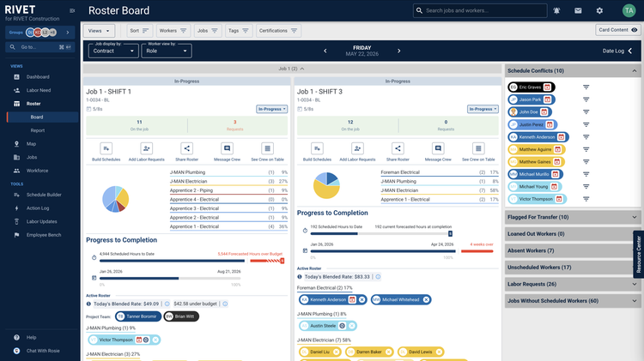Click Build Schedules icon in SHIFT 1 card
The image size is (644, 361).
point(106,148)
